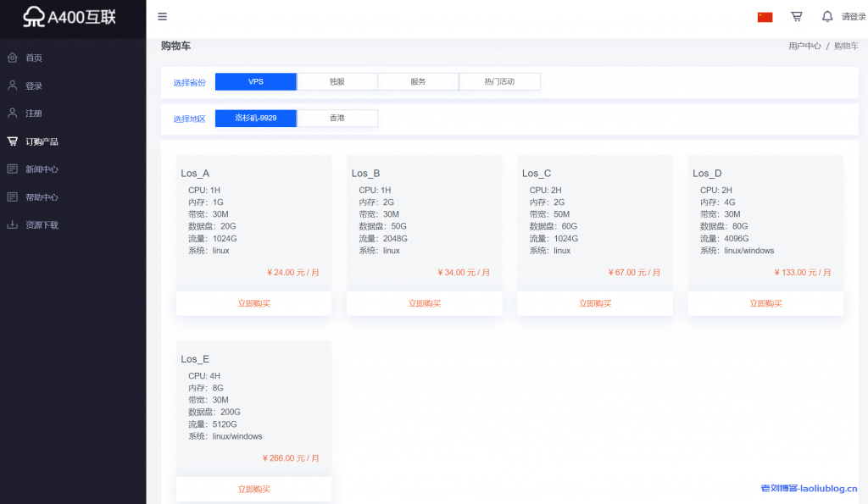The image size is (868, 504).
Task: Open the notification bell icon
Action: (x=827, y=16)
